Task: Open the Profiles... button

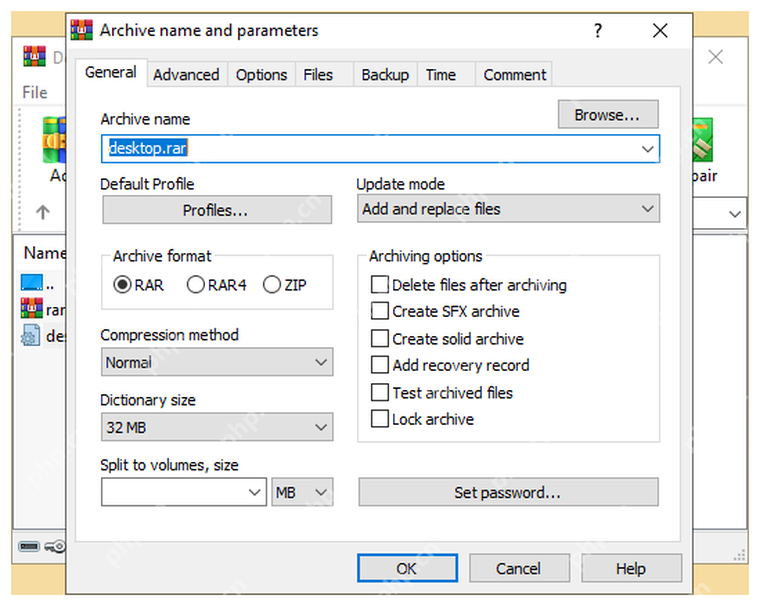Action: tap(217, 210)
